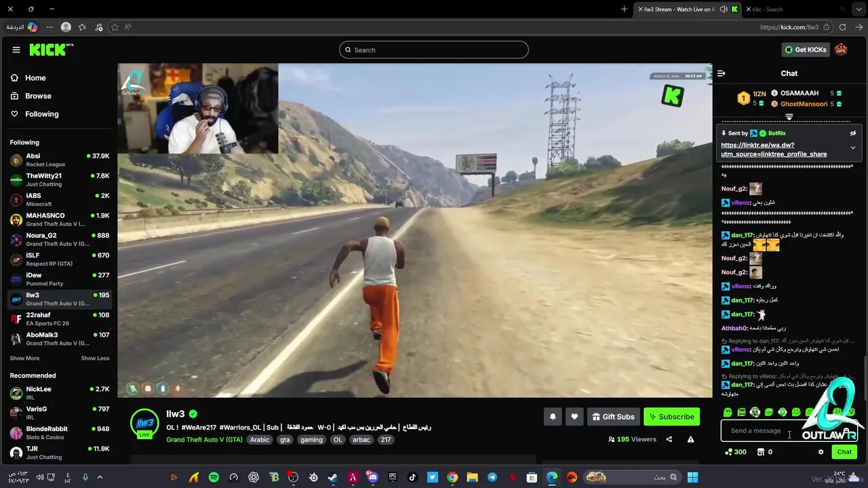Click the Search box on Kick
868x488 pixels.
(x=434, y=49)
